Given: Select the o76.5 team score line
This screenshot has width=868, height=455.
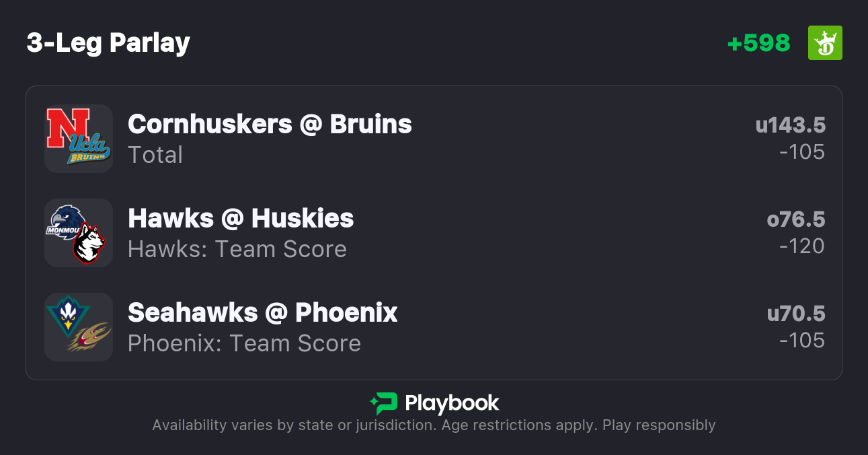Looking at the screenshot, I should (795, 219).
